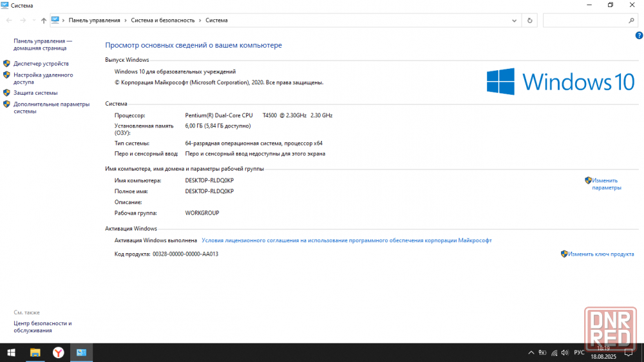This screenshot has width=644, height=362.
Task: Click the Система taskbar button
Action: tap(81, 352)
